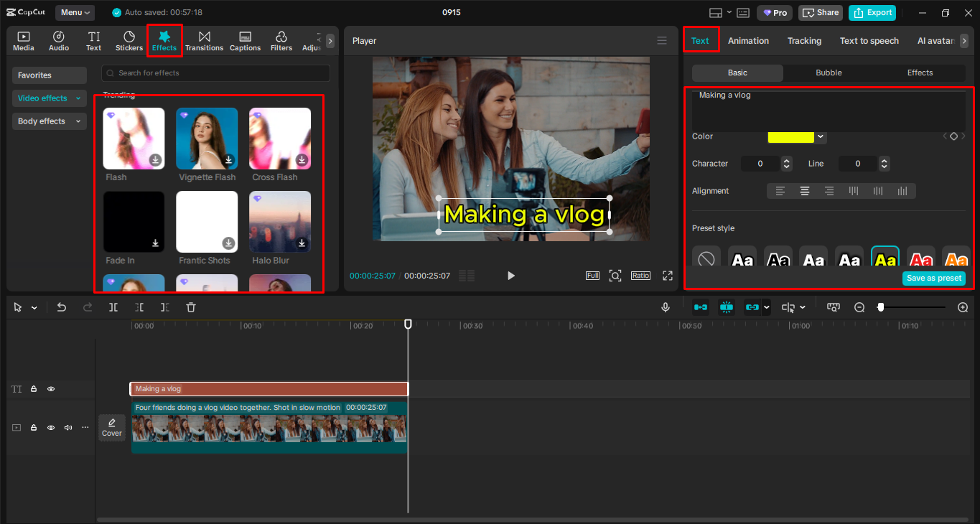980x524 pixels.
Task: Hide the 'Making a vlog' text track
Action: pyautogui.click(x=50, y=388)
